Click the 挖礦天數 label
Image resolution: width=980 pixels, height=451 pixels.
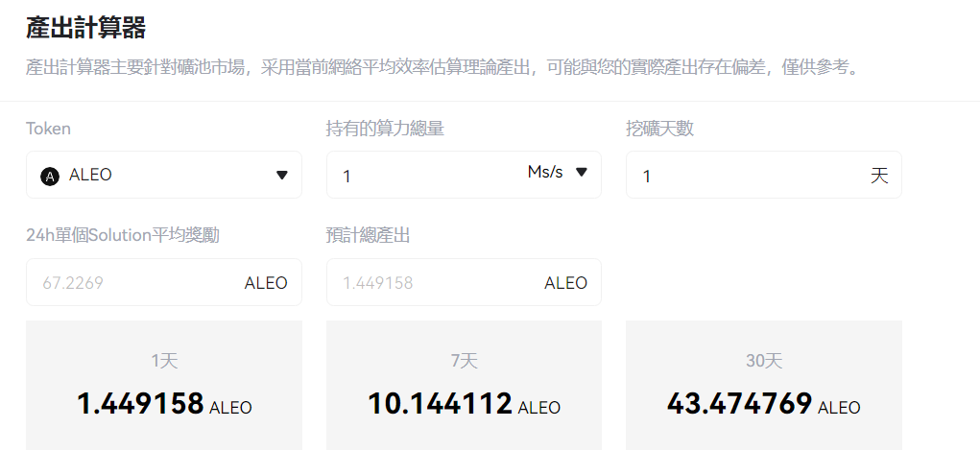[659, 129]
